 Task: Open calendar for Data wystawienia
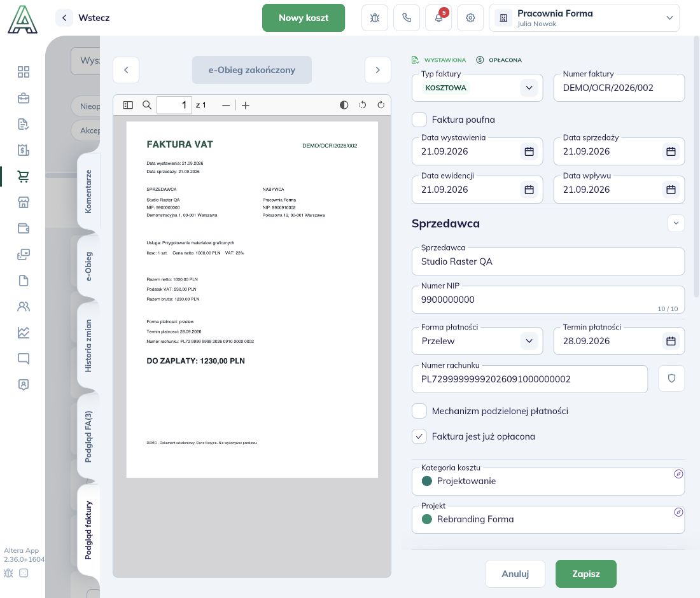coord(529,151)
